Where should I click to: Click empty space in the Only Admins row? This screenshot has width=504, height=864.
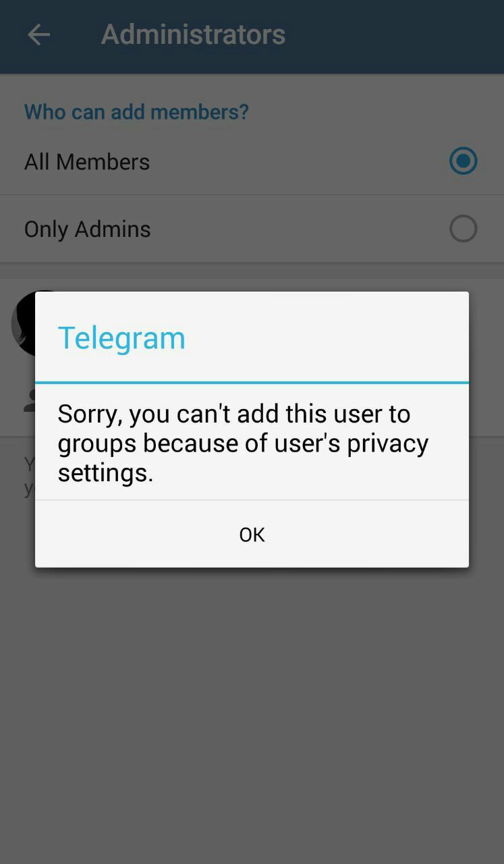(x=297, y=230)
